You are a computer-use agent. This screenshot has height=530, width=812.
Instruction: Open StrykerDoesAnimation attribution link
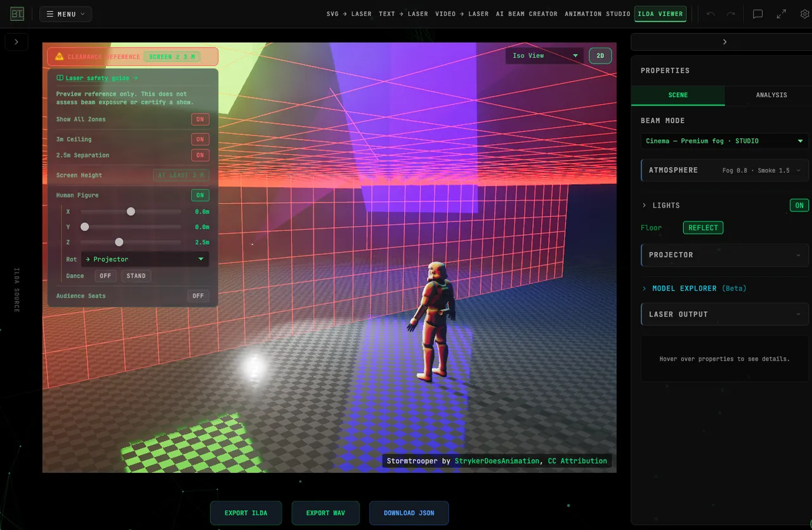(x=497, y=461)
